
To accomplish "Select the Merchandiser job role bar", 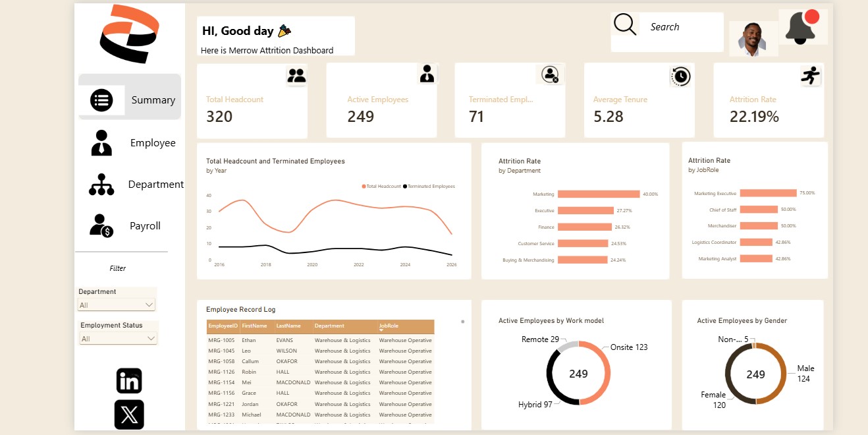I will 759,225.
